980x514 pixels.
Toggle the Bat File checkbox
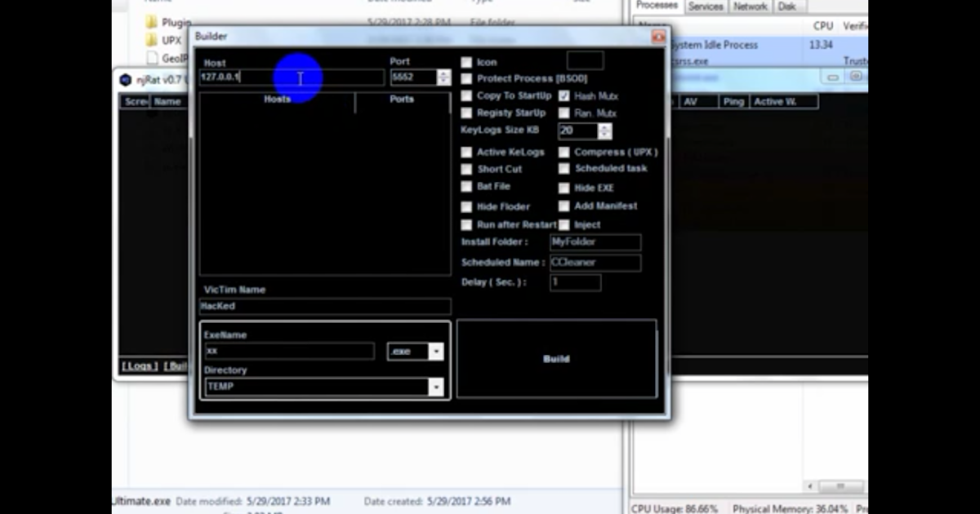tap(466, 186)
